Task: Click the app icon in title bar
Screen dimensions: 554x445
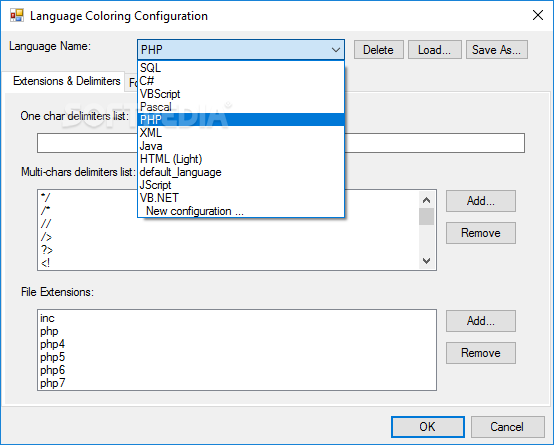Action: click(x=17, y=16)
